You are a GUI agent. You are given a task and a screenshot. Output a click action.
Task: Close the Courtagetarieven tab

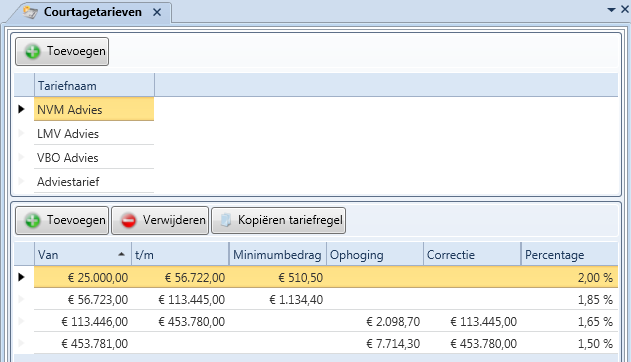(157, 12)
